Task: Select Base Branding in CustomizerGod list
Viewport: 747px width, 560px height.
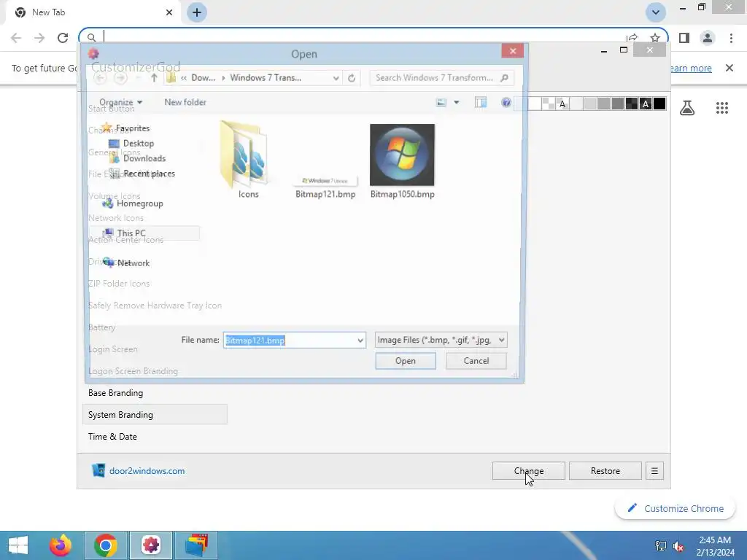Action: tap(115, 393)
